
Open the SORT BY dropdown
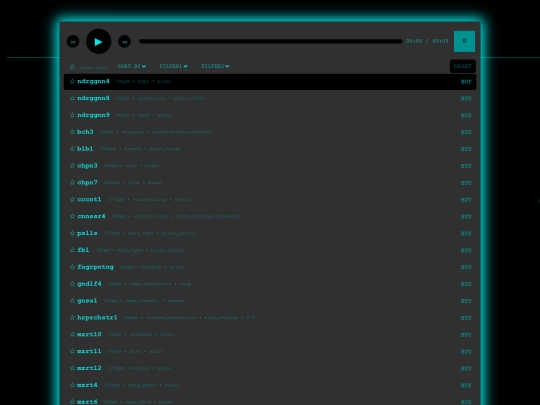(x=132, y=66)
